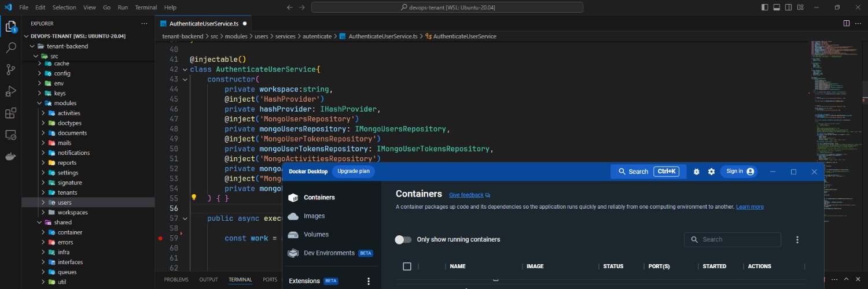Click the Explorer panel more actions ellipsis
Viewport: 868px width, 289px height.
pyautogui.click(x=145, y=24)
